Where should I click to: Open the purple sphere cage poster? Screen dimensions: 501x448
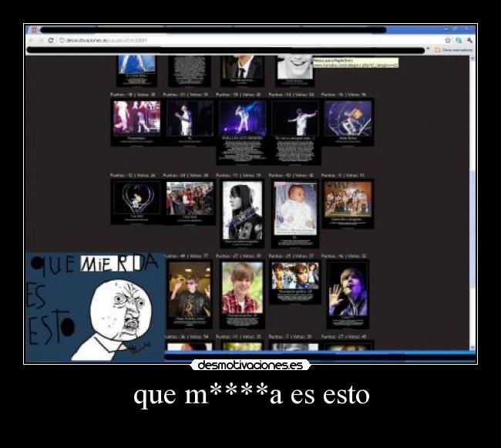348,122
